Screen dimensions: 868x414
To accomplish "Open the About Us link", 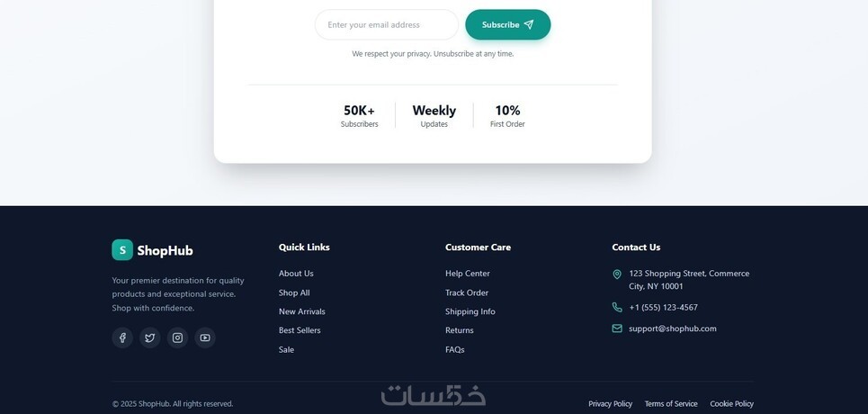I will click(x=296, y=274).
